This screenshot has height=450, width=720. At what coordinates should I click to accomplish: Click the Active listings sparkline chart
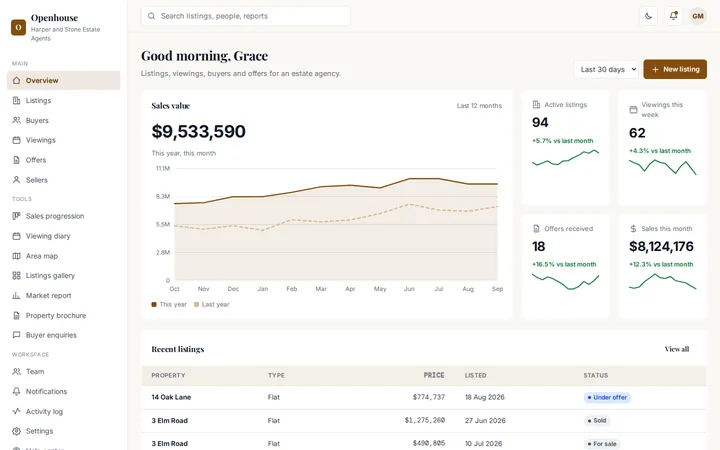pos(565,158)
